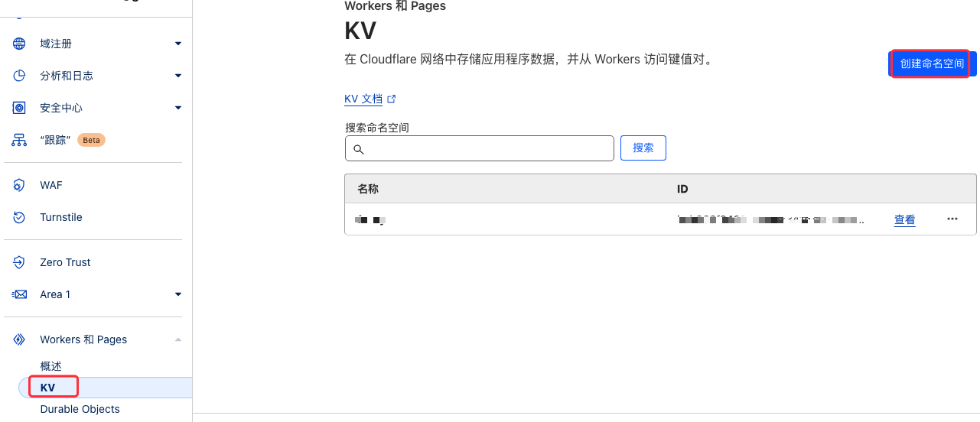Click the Zero Trust icon

[x=19, y=262]
